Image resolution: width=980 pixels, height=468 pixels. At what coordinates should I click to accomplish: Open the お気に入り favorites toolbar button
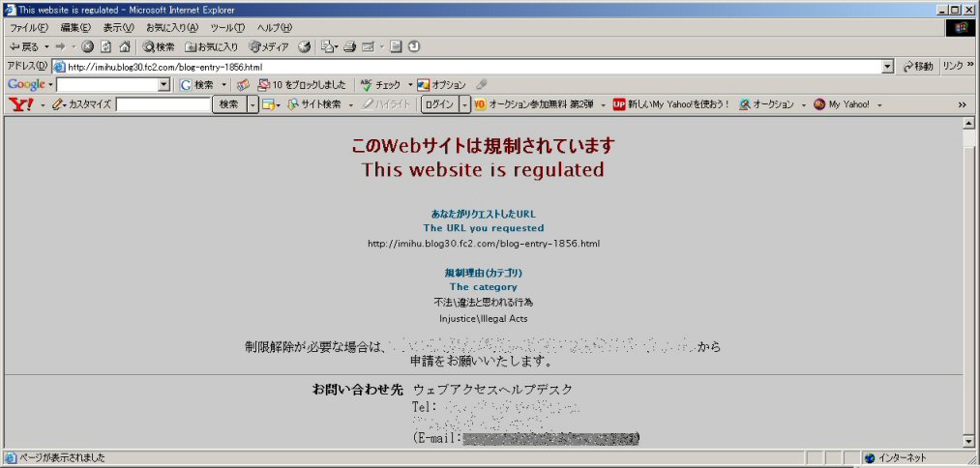click(x=212, y=46)
